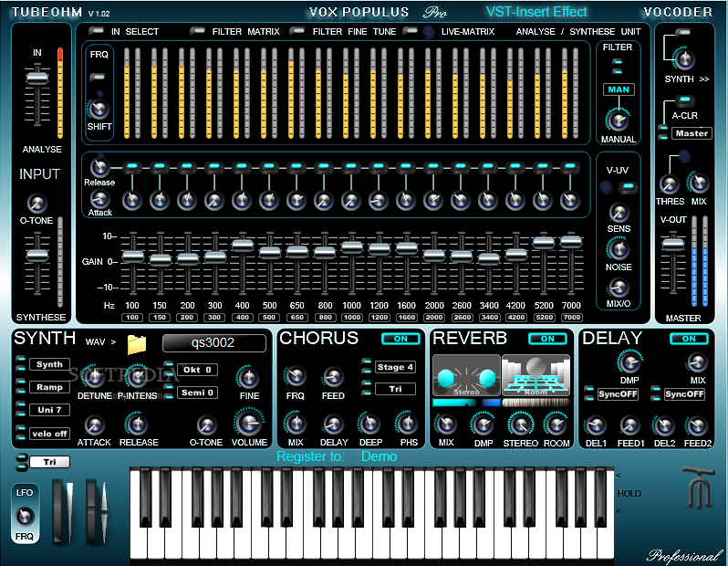Viewport: 728px width, 566px height.
Task: Click the delay DMP knob
Action: 629,362
